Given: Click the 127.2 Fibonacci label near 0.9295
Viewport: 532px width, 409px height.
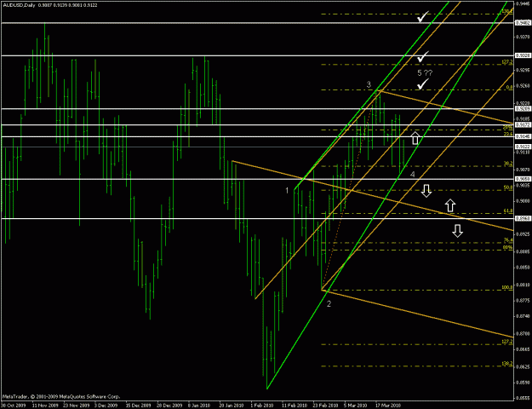Looking at the screenshot, I should pyautogui.click(x=507, y=62).
